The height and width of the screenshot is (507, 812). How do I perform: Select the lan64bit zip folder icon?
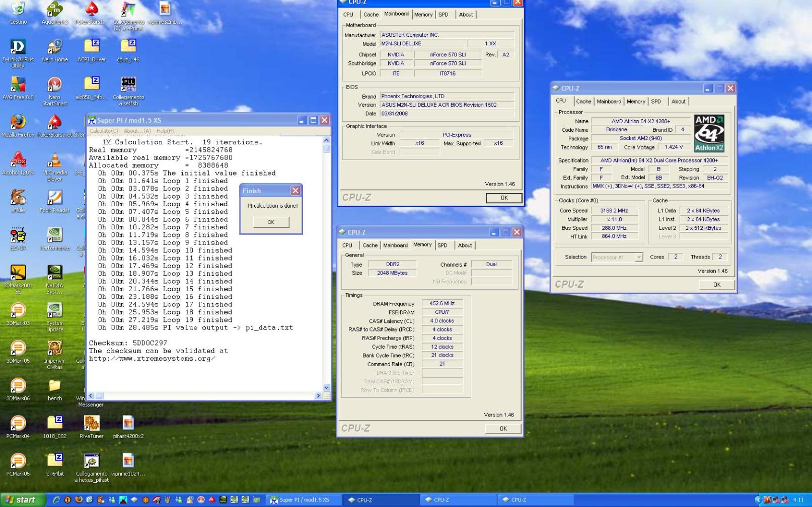(x=54, y=465)
